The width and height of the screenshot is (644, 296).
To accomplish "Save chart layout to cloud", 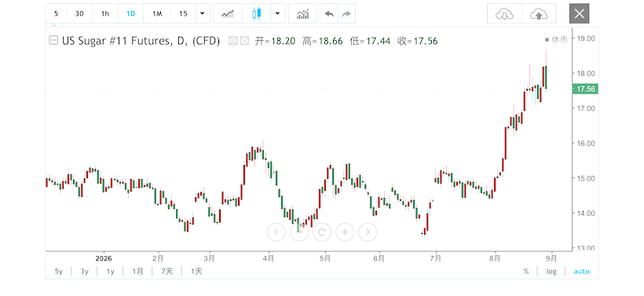I will 539,13.
